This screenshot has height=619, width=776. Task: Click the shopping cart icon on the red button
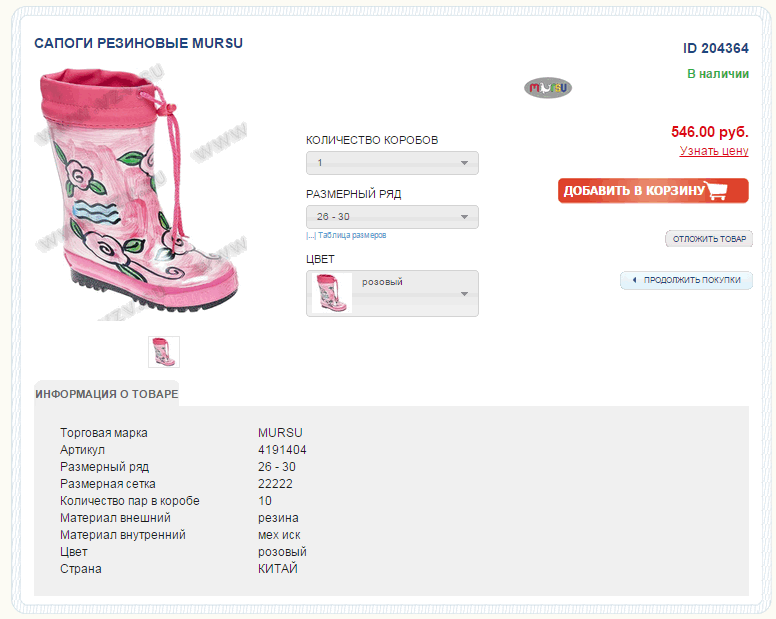(x=718, y=190)
